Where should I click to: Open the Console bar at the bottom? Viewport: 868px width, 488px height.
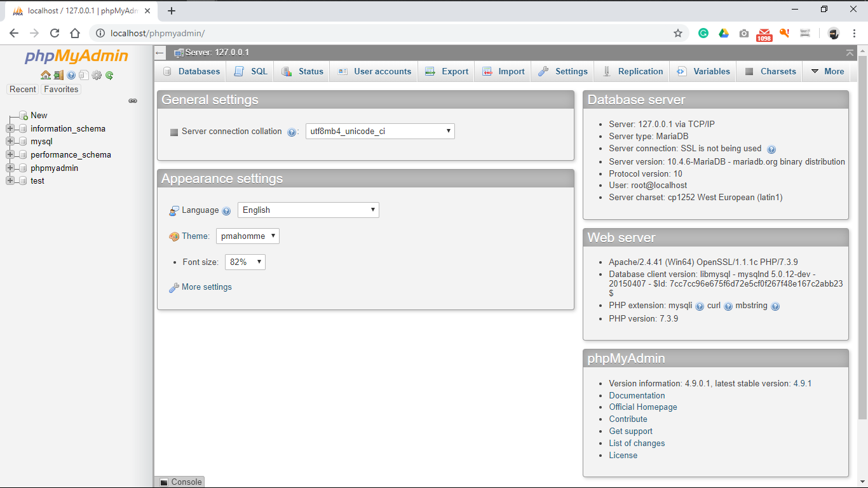(x=180, y=482)
